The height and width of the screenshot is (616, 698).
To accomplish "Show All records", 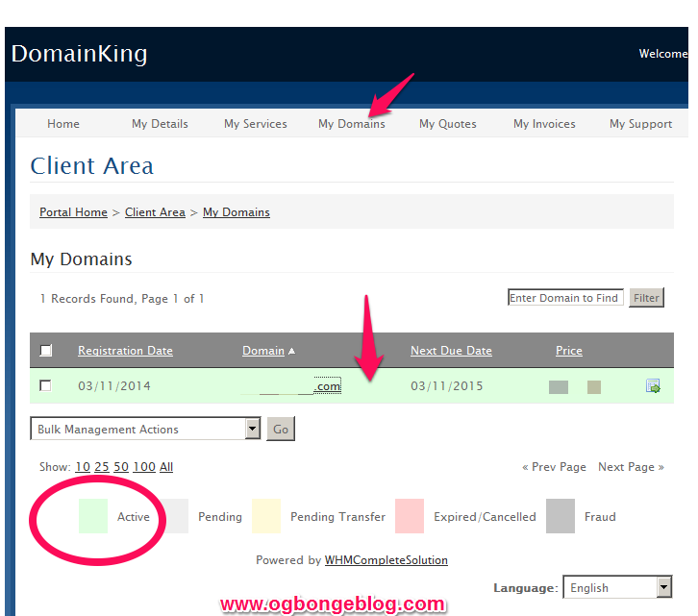I will 166,467.
